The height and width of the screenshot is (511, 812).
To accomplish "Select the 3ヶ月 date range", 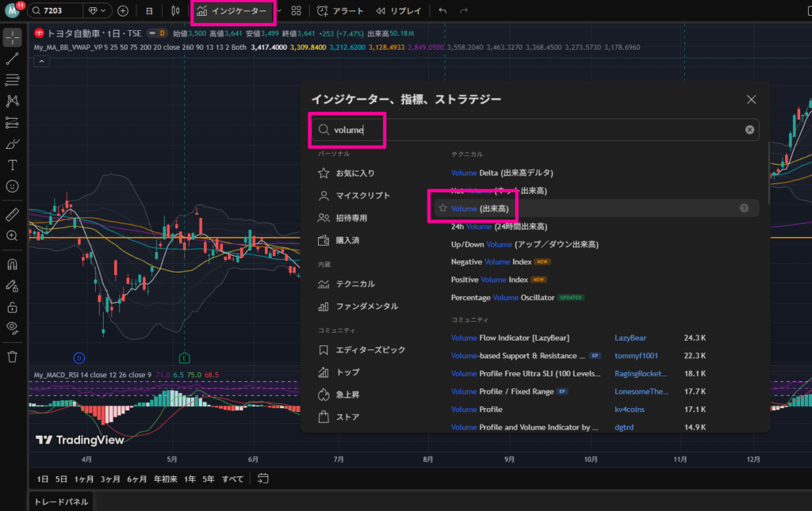I will 110,479.
